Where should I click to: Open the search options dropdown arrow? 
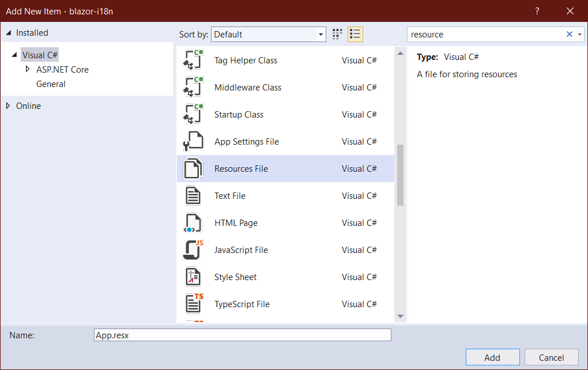tap(580, 35)
